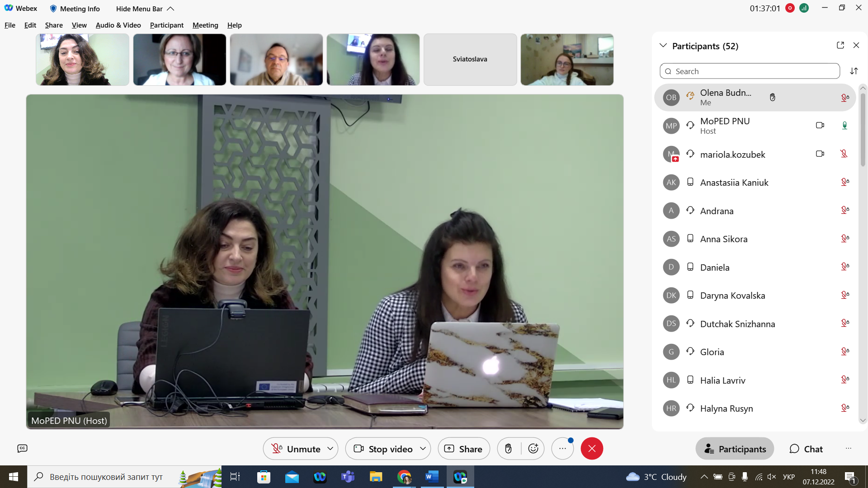Sort the participants list
Image resolution: width=868 pixels, height=488 pixels.
[x=854, y=71]
